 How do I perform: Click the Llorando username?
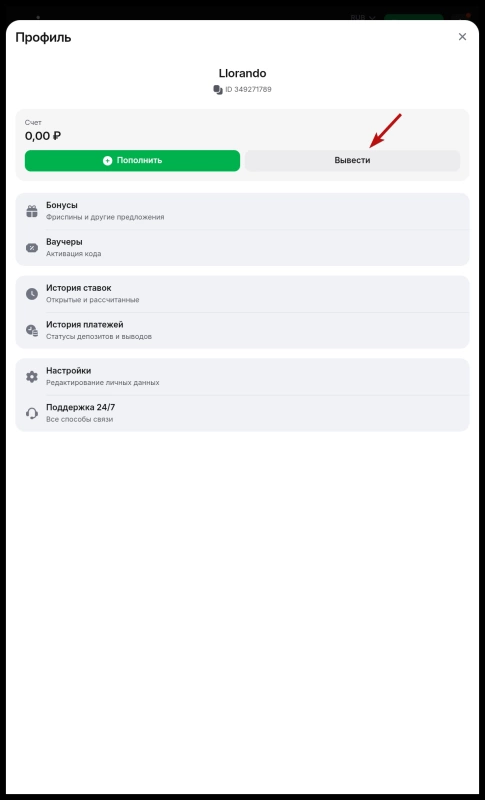(242, 73)
